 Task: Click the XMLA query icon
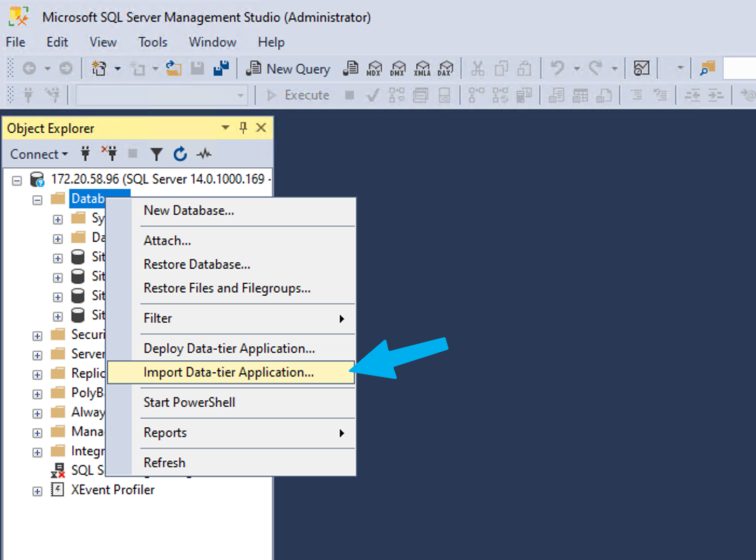[422, 69]
